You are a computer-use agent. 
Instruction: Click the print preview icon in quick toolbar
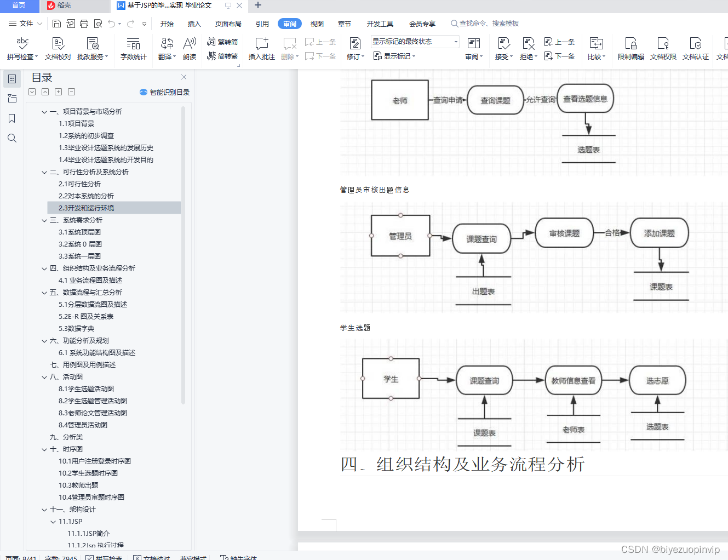pos(98,24)
